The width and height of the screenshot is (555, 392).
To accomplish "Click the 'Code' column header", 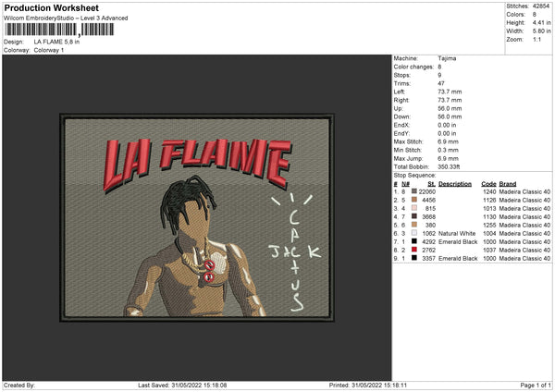I will [488, 184].
